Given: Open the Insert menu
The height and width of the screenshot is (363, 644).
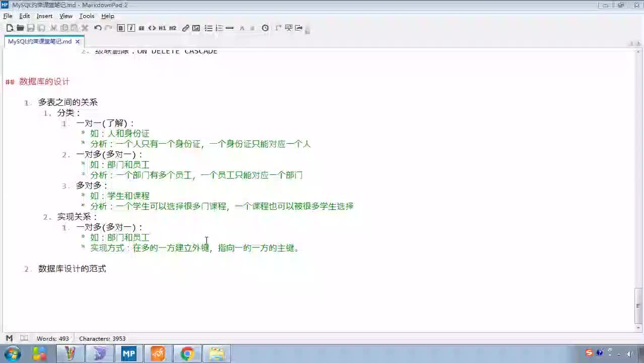Looking at the screenshot, I should click(44, 16).
